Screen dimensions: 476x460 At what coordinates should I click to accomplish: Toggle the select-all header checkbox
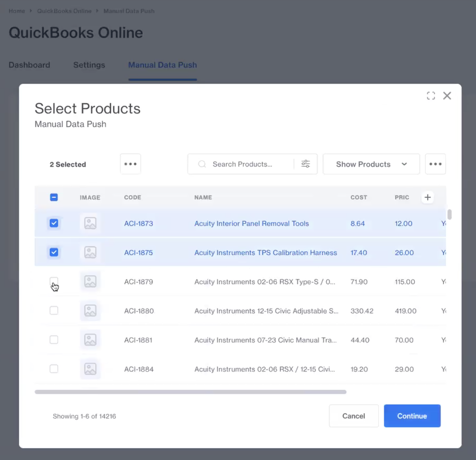point(54,197)
